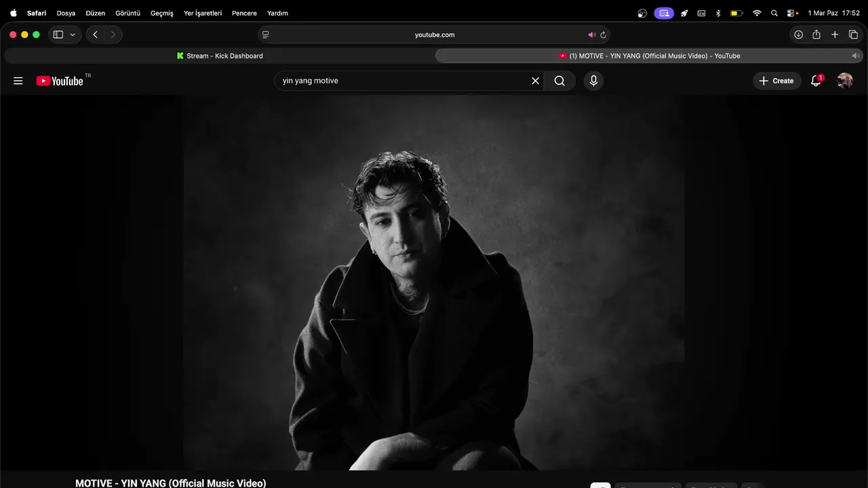The height and width of the screenshot is (488, 868).
Task: Open the Geçmiş menu
Action: 162,13
